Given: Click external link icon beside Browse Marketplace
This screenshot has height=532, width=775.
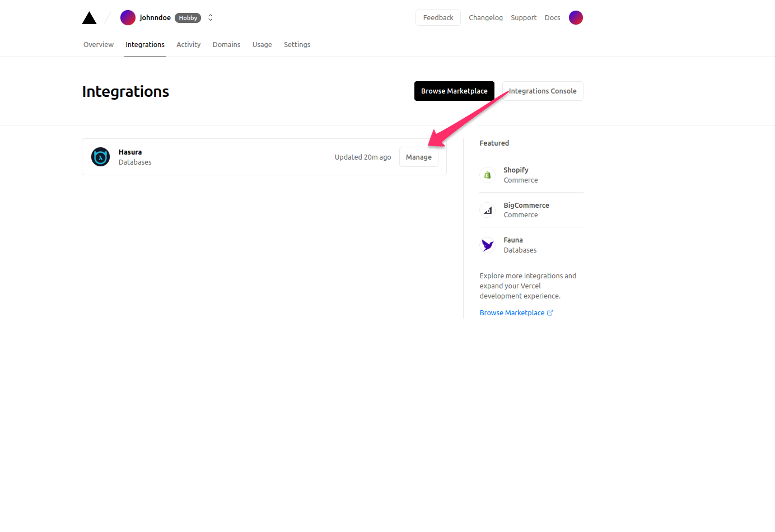Looking at the screenshot, I should pos(549,312).
